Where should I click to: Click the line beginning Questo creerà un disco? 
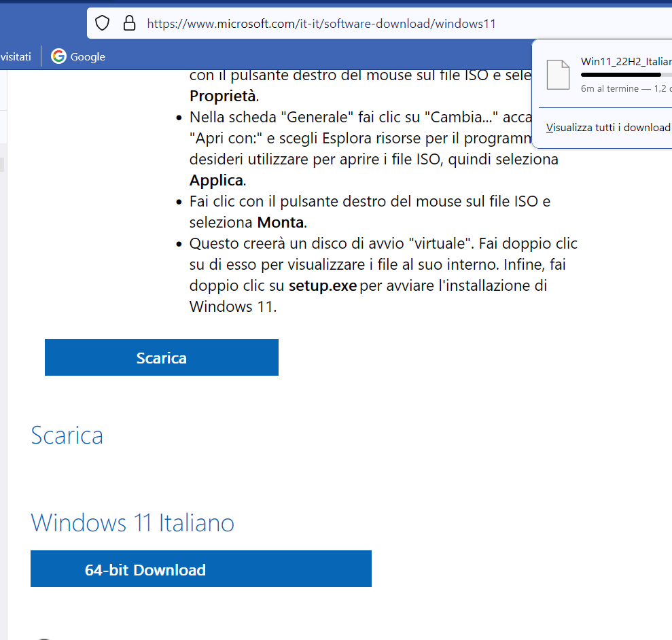coord(383,243)
